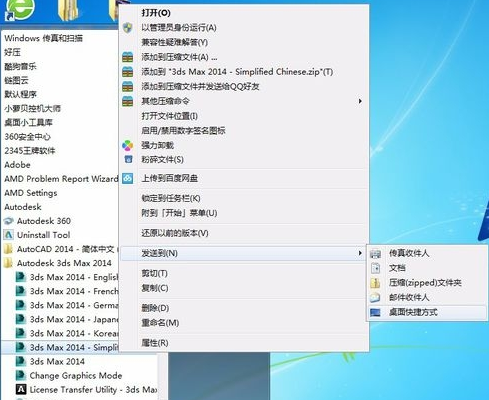Select 还原以前的版本(V) entry

175,233
